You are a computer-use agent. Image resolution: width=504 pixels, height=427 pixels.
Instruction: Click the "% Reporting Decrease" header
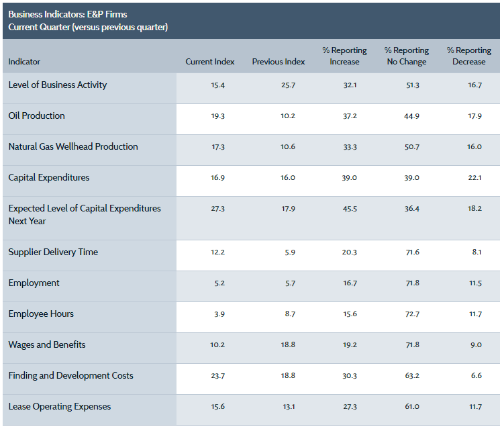[468, 56]
